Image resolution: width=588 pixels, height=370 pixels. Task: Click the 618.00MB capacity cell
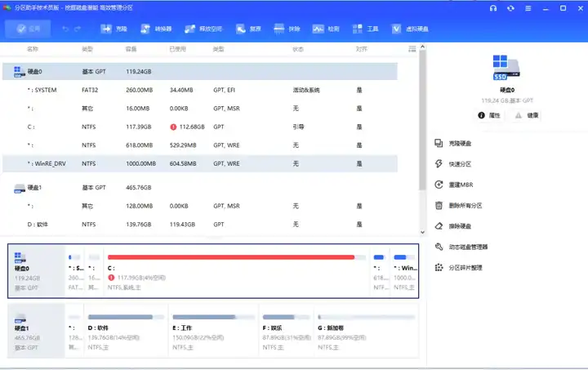pyautogui.click(x=139, y=145)
